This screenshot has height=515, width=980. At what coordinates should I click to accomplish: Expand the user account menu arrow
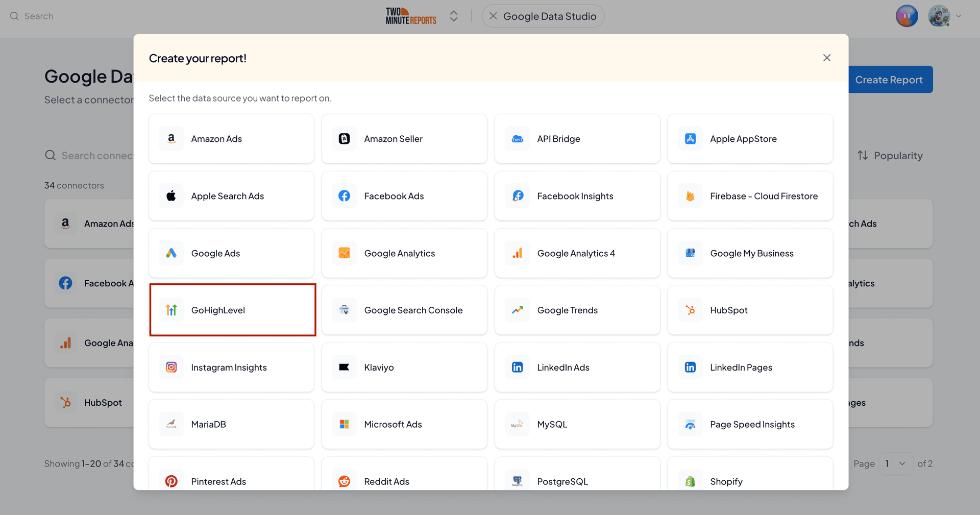click(x=959, y=16)
